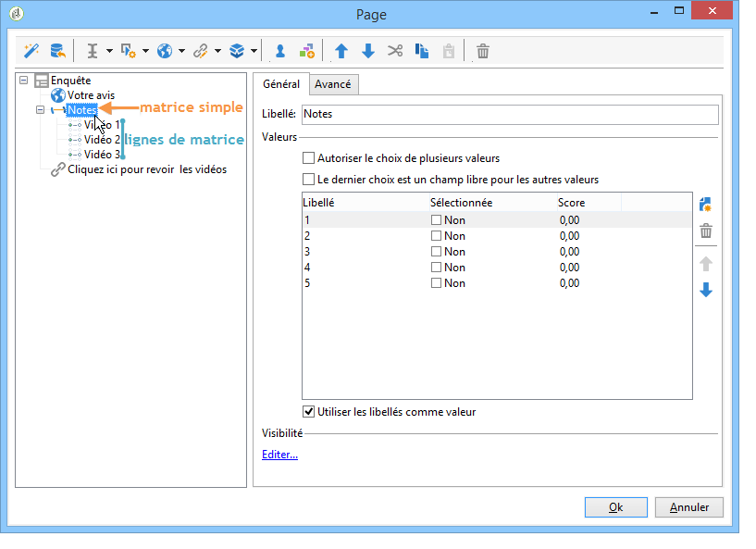Click the Libellé column header
Screen dimensions: 756x549
(366, 203)
